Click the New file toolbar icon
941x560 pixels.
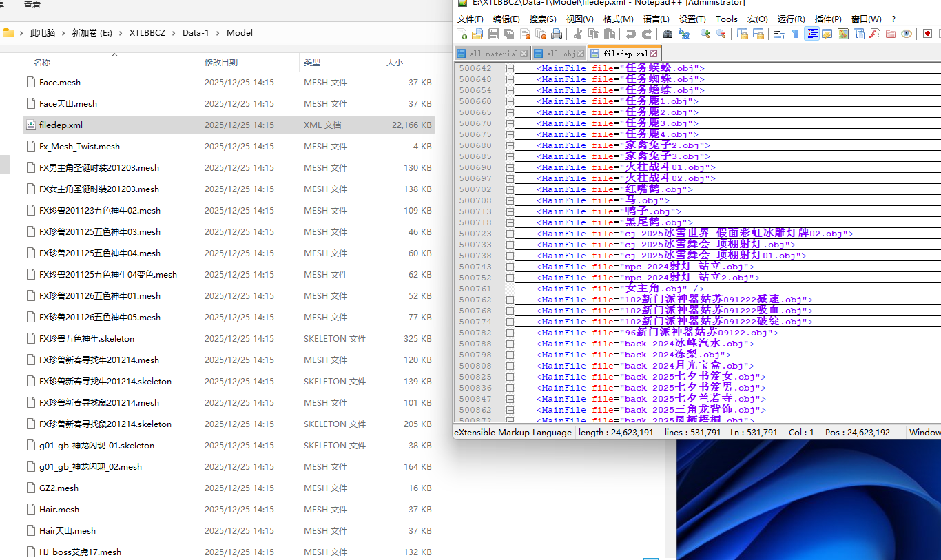pyautogui.click(x=462, y=34)
